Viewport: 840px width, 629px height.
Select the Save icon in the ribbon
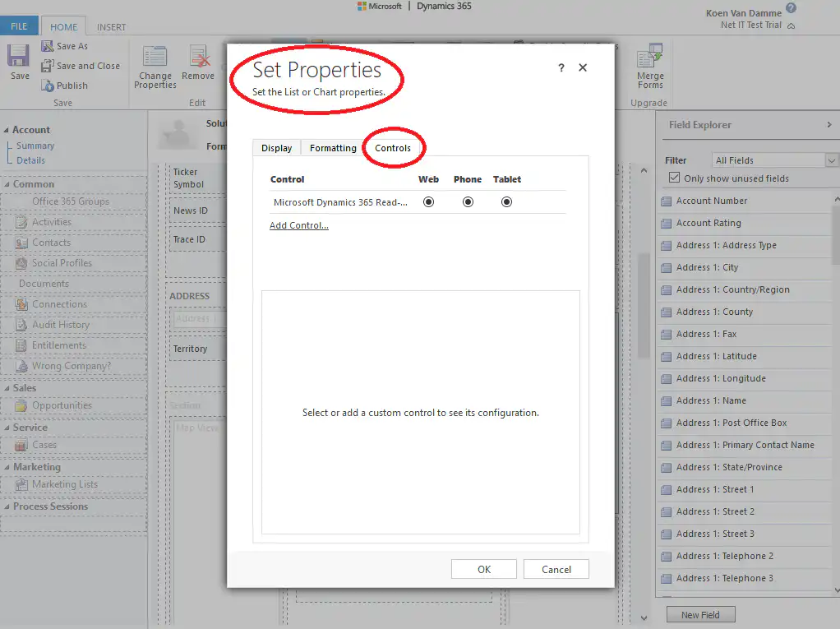tap(17, 58)
